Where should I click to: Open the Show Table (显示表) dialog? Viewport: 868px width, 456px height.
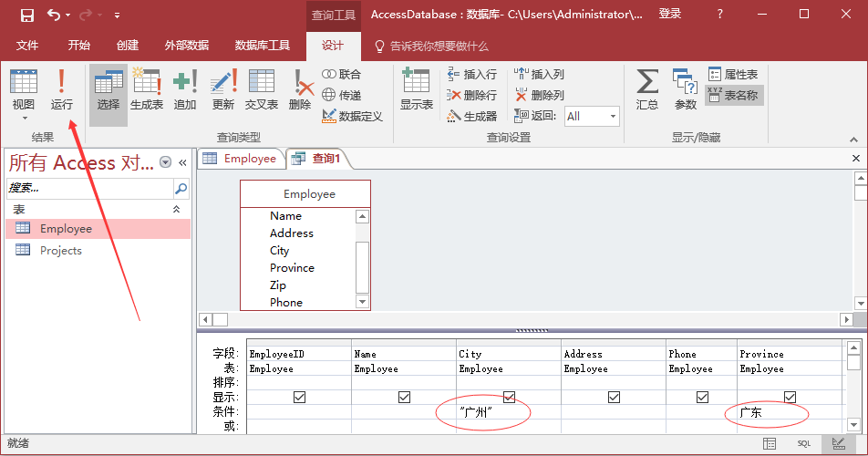pyautogui.click(x=417, y=90)
